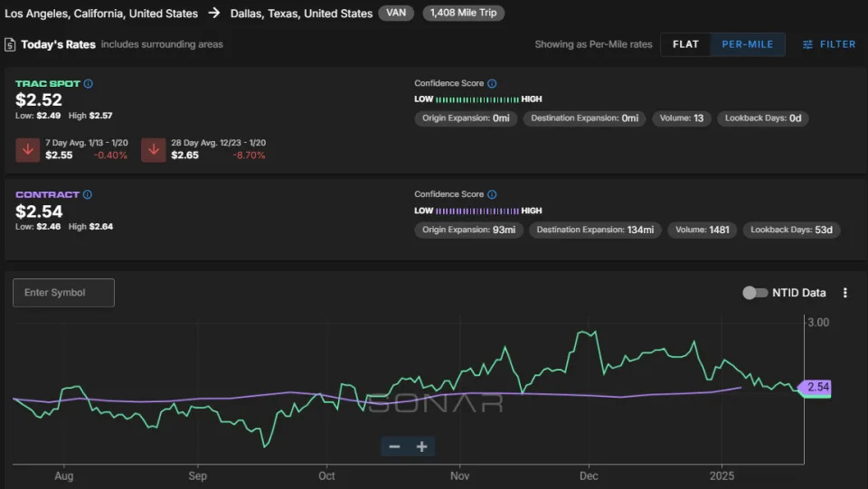The height and width of the screenshot is (489, 868).
Task: Click the Nov label on chart axis
Action: click(459, 476)
